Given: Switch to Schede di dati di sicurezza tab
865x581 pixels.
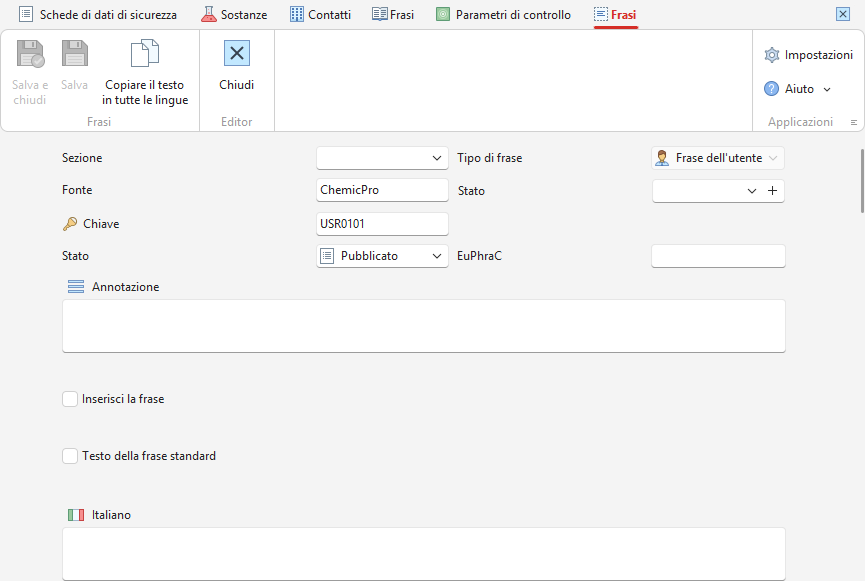Looking at the screenshot, I should [x=98, y=14].
